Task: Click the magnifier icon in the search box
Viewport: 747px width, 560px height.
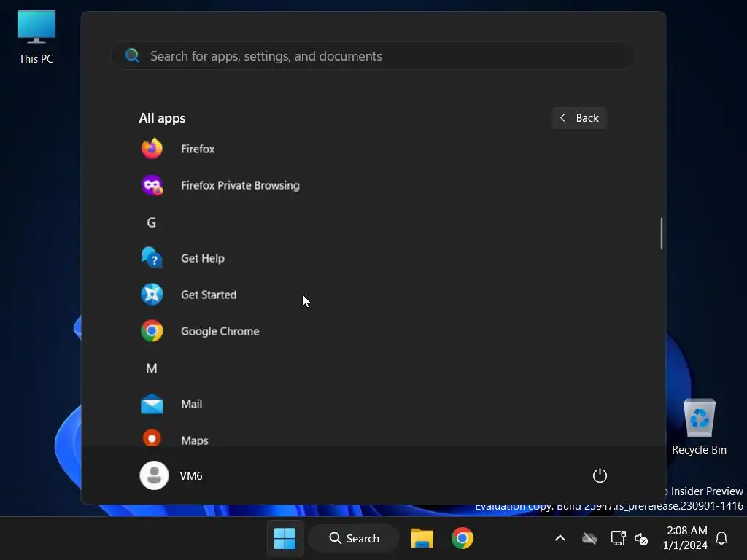Action: click(132, 55)
